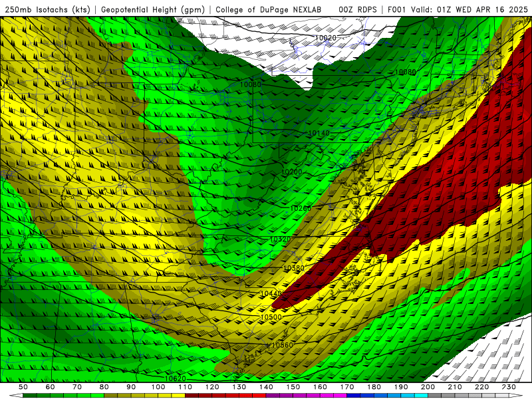
Task: Pick the dark red swatch right of 110
Action: (x=192, y=396)
